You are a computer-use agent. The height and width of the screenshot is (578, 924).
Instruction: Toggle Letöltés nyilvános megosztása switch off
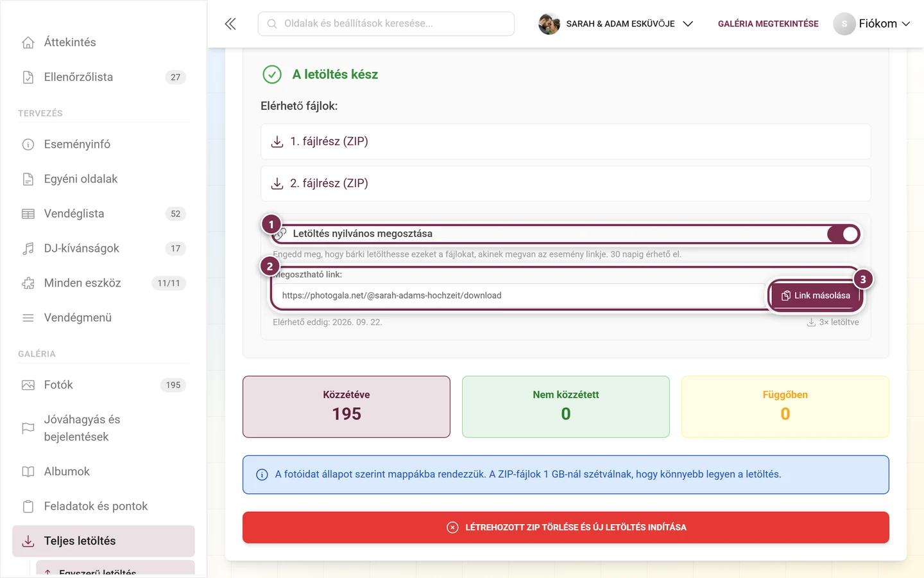(x=843, y=234)
